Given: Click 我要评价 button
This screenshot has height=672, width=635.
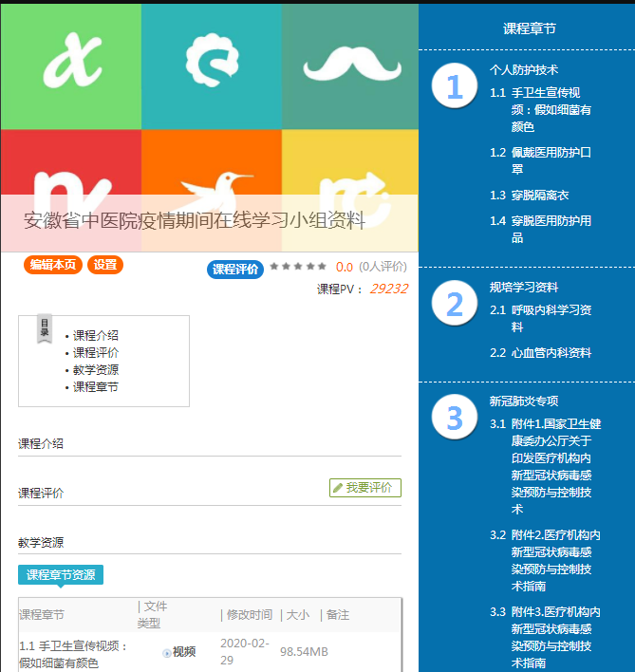Looking at the screenshot, I should pos(365,487).
